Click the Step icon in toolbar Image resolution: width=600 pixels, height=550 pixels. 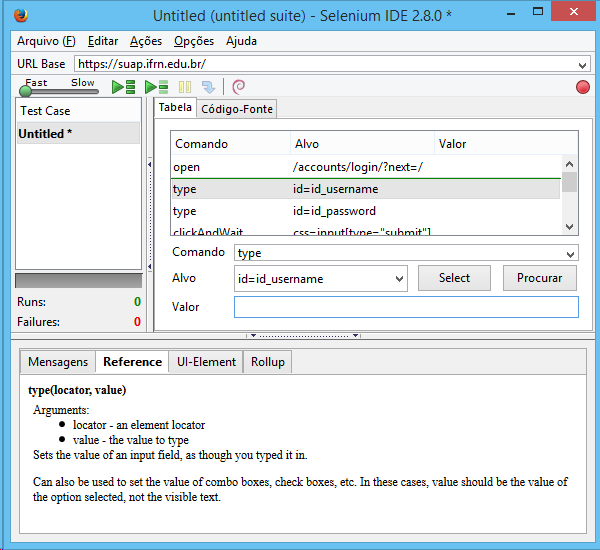coord(209,87)
